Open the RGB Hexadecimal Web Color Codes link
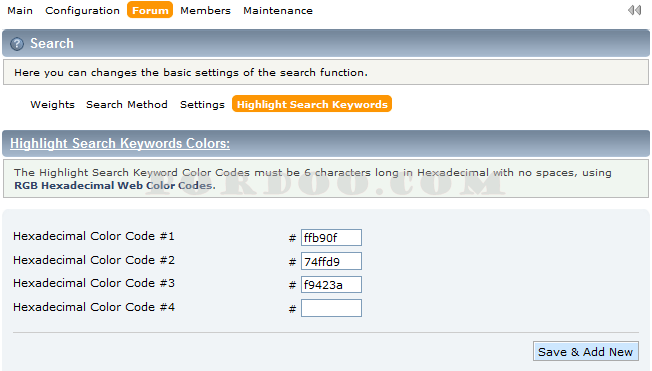 tap(115, 186)
